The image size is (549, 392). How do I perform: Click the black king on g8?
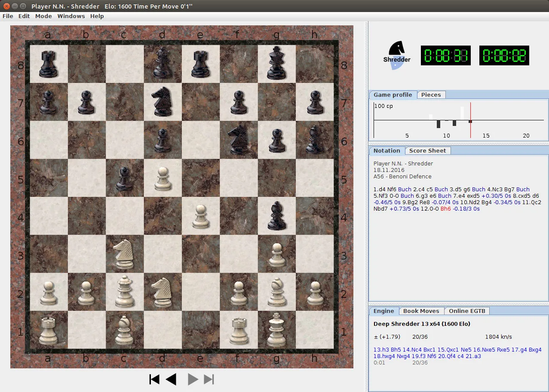click(x=276, y=64)
